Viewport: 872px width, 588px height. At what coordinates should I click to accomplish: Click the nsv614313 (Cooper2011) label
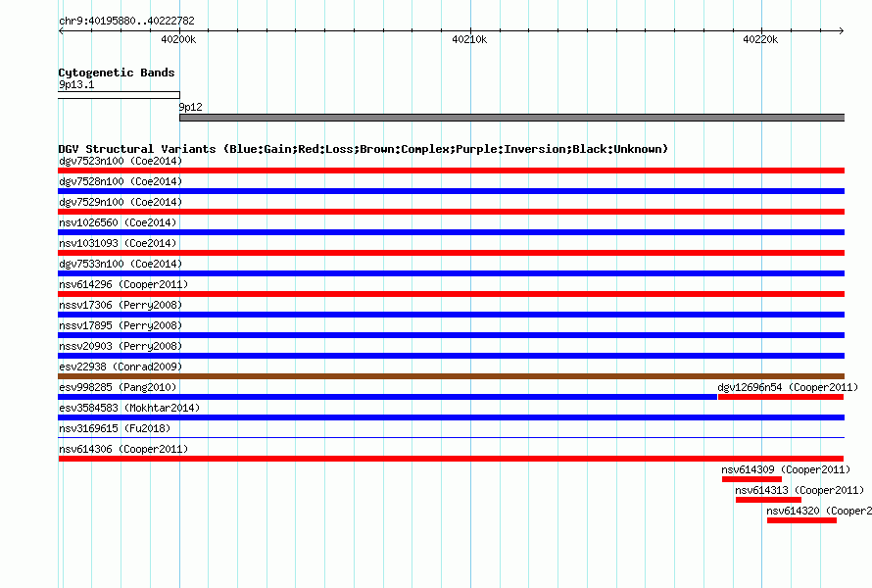799,491
